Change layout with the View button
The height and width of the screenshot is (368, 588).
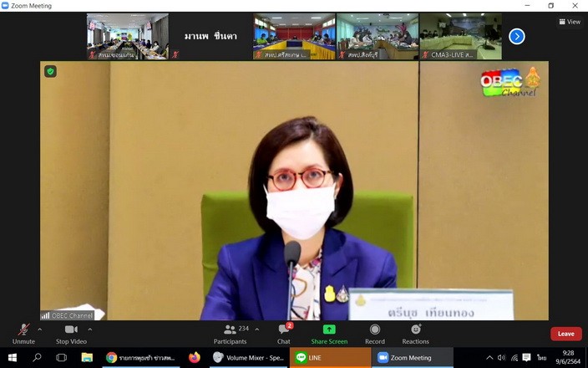click(570, 22)
